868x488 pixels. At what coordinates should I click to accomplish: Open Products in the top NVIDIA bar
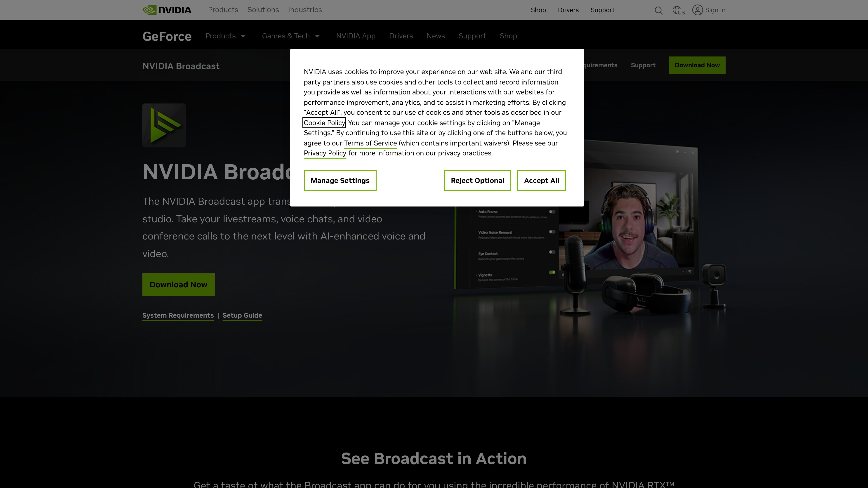point(223,10)
